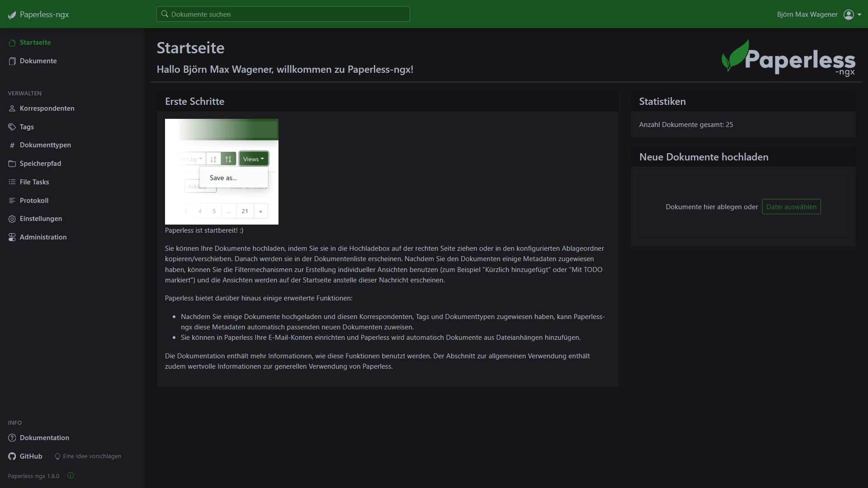Open Einstellungen gear icon
The height and width of the screenshot is (488, 868).
pos(12,219)
